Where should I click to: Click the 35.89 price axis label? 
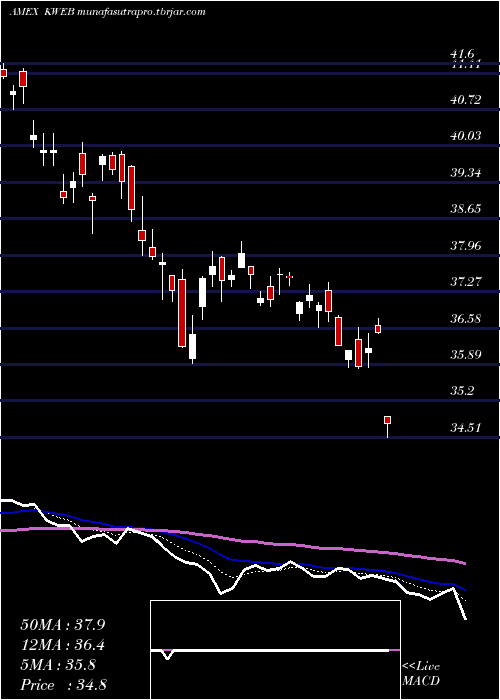click(x=466, y=355)
